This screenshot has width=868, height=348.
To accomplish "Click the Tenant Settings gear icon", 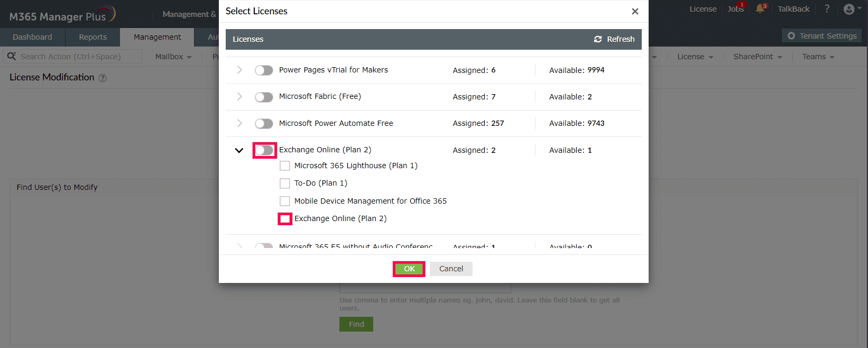I will pos(791,36).
